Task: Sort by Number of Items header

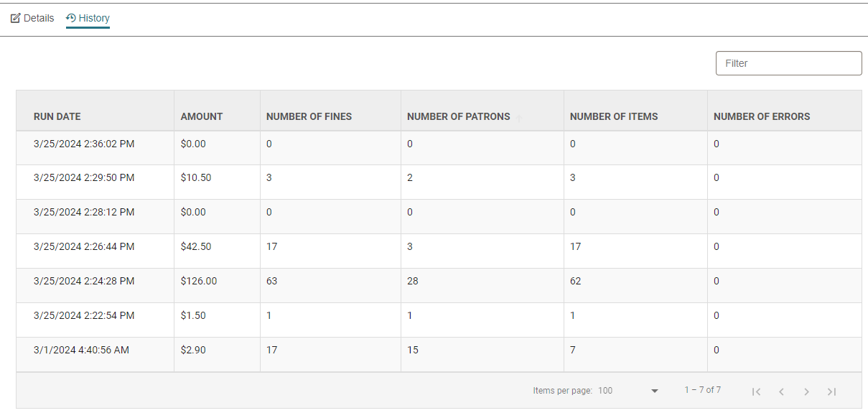Action: (x=614, y=116)
